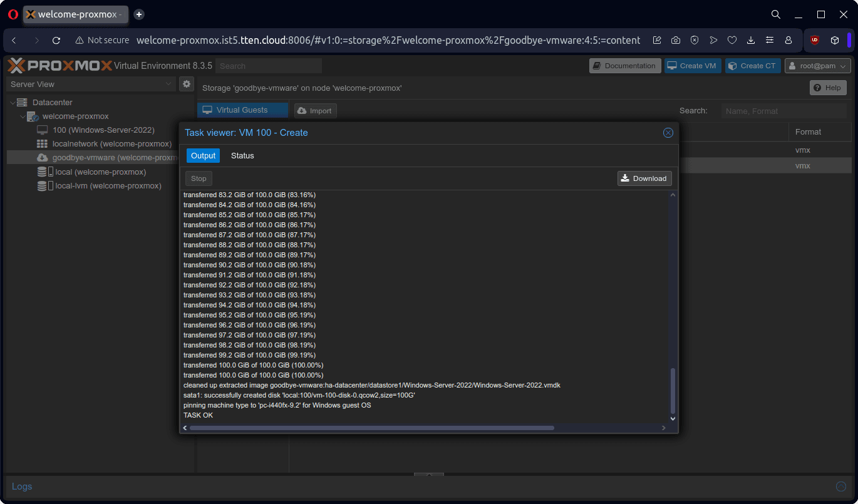Viewport: 858px width, 504px height.
Task: Open Opera easy setup icon
Action: coord(770,40)
